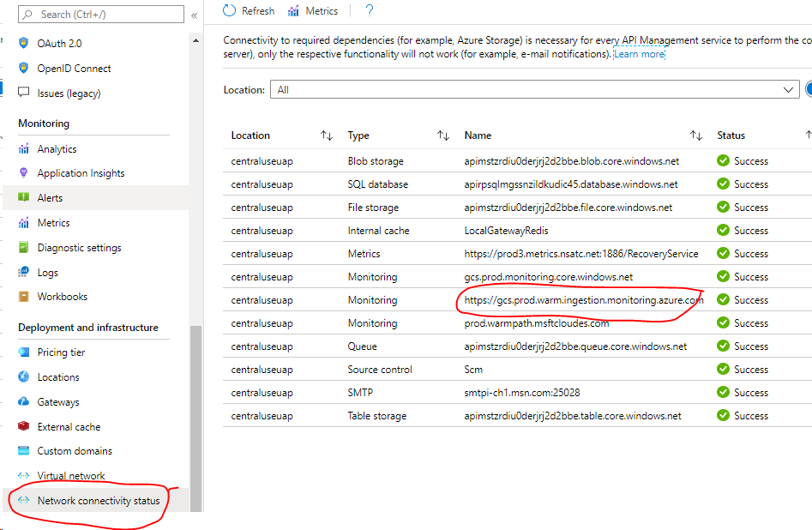Image resolution: width=812 pixels, height=530 pixels.
Task: Click the Custom domains icon
Action: click(23, 451)
